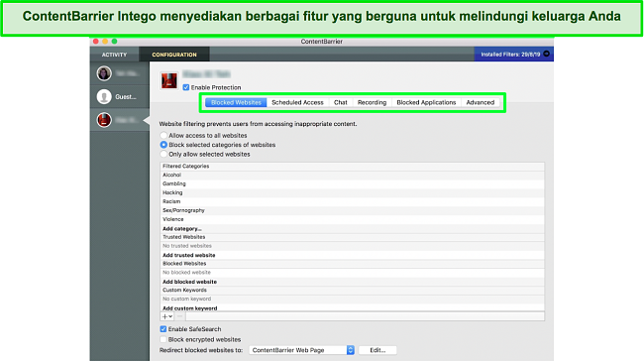Open the Blocked Applications tab
Image resolution: width=644 pixels, height=362 pixels.
(x=426, y=102)
